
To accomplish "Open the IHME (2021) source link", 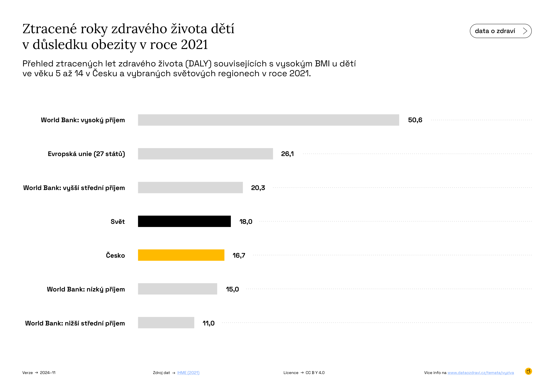I will click(188, 373).
